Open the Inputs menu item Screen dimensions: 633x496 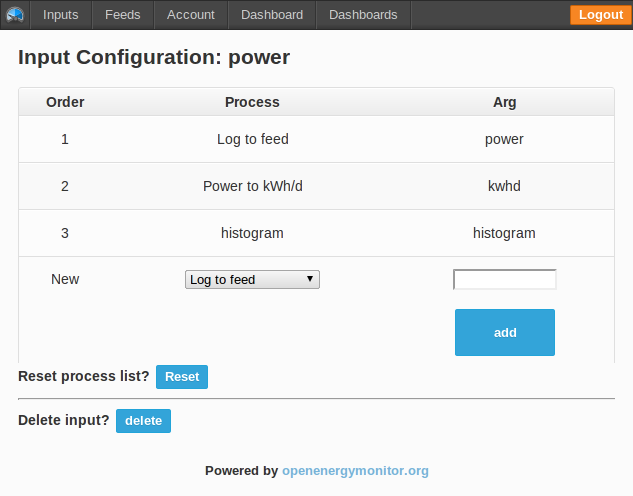[x=61, y=15]
